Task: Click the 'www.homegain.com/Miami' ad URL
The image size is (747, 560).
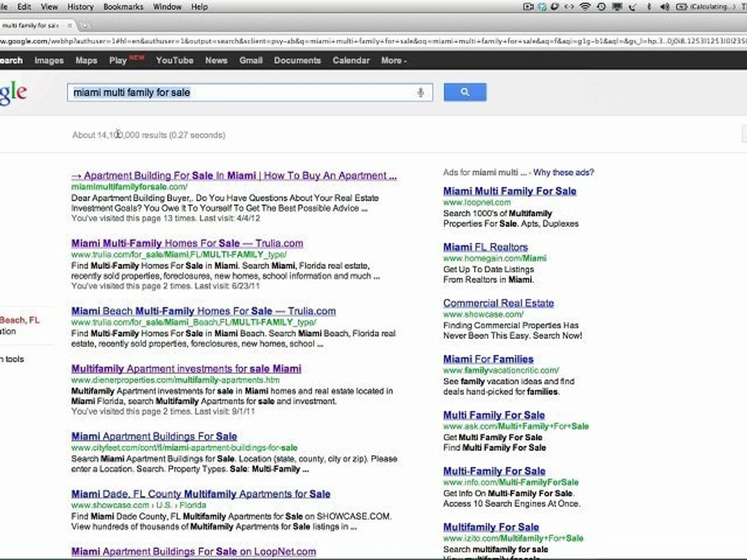Action: pyautogui.click(x=495, y=258)
